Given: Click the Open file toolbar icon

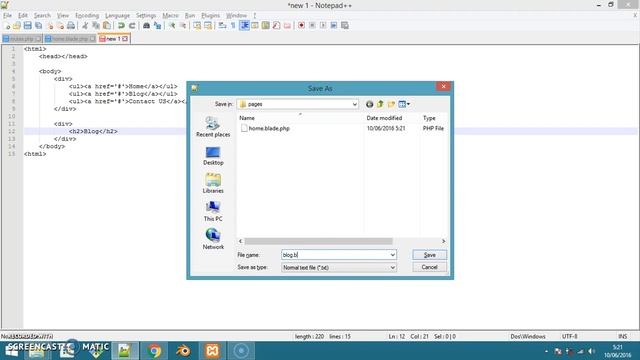Looking at the screenshot, I should coord(17,26).
